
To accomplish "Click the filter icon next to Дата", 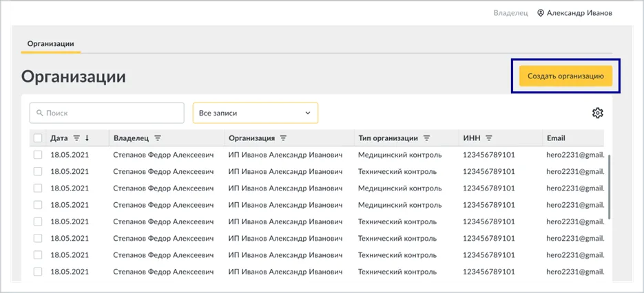I will pyautogui.click(x=76, y=138).
